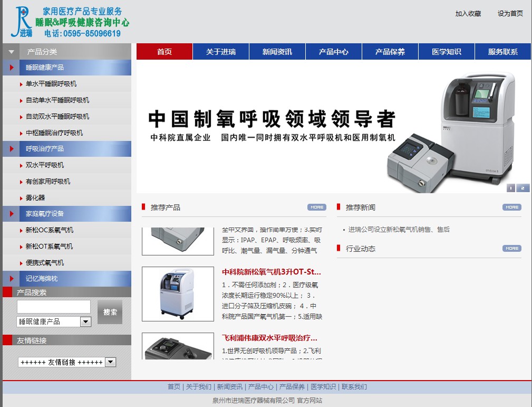Expand the 家庭氧疗设备 category
The width and height of the screenshot is (532, 407).
click(67, 214)
